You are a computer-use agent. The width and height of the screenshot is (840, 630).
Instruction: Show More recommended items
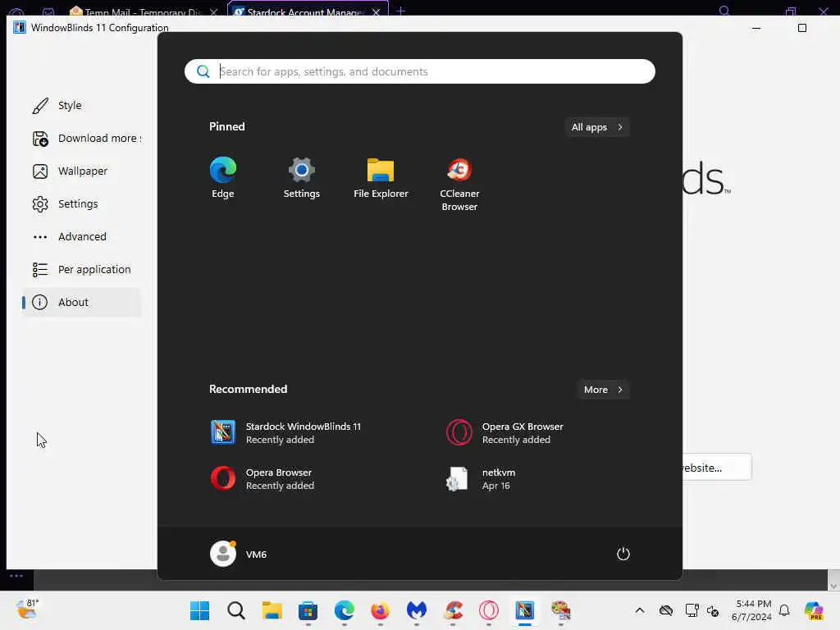coord(603,390)
